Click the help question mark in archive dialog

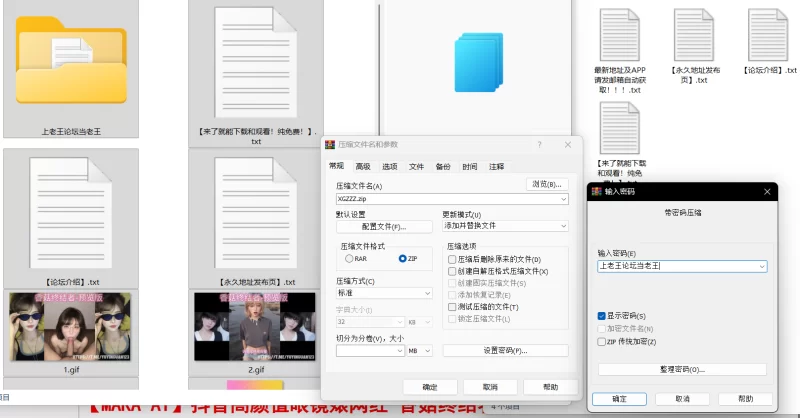[539, 145]
